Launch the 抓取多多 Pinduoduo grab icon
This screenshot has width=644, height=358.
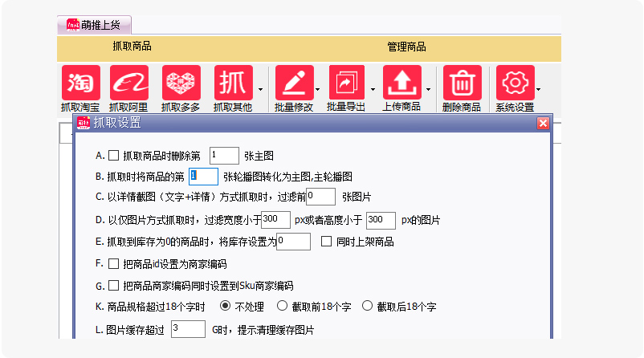(181, 83)
